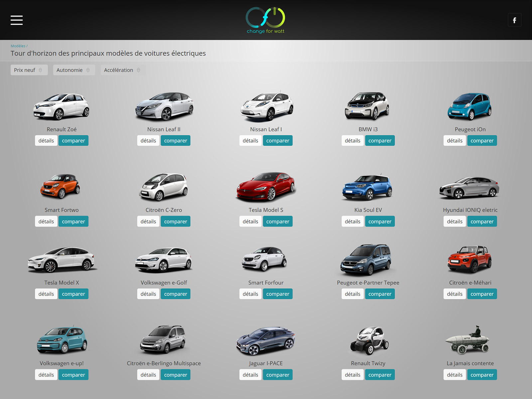Viewport: 532px width, 399px height.
Task: Click the Jaguar I-PACE car image
Action: 265,341
